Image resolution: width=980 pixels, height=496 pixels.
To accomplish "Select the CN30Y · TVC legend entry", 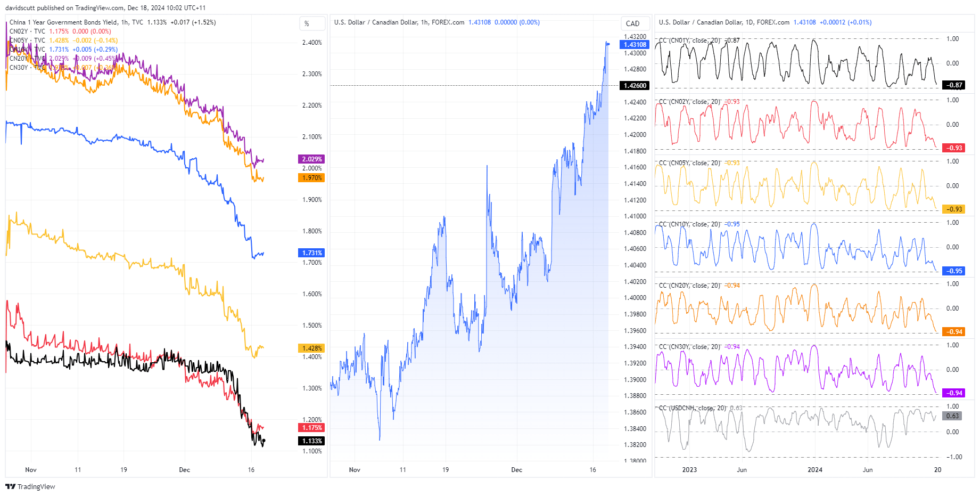I will (27, 68).
